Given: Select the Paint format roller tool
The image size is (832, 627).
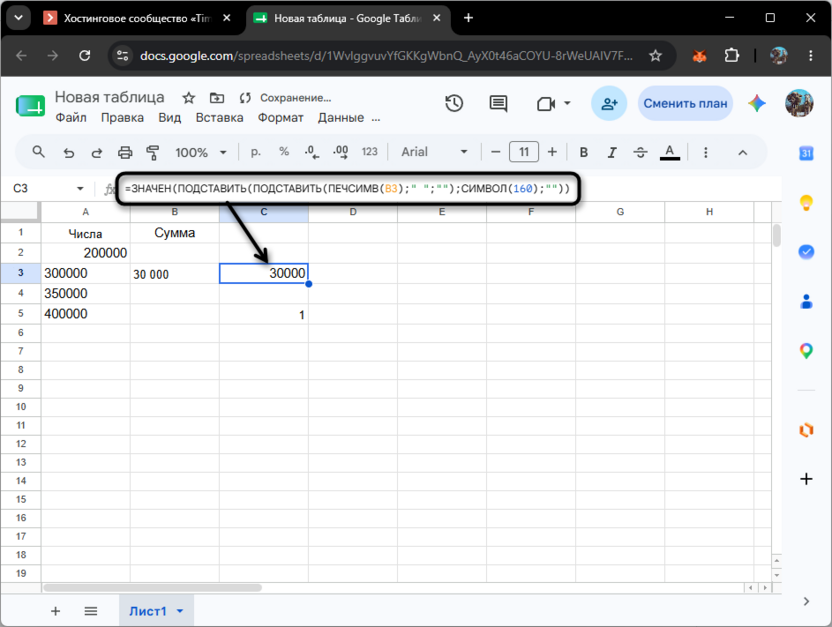Looking at the screenshot, I should point(153,153).
